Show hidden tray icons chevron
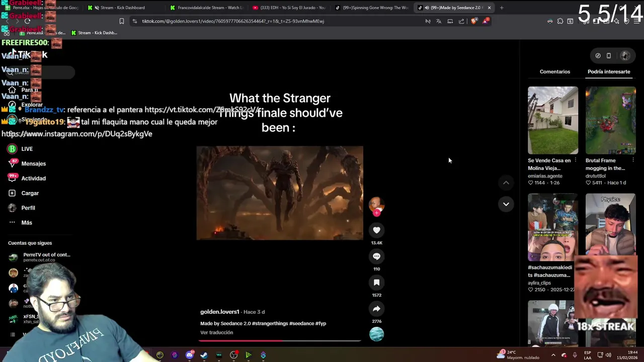Viewport: 644px width, 362px height. click(x=553, y=355)
